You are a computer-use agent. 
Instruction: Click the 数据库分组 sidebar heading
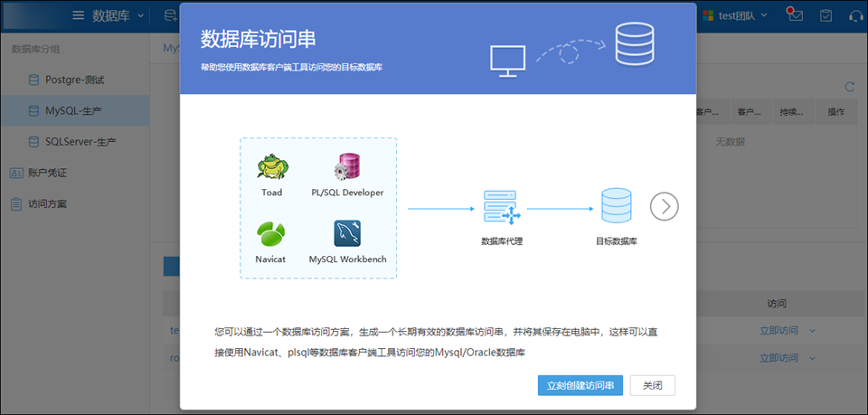[x=36, y=49]
